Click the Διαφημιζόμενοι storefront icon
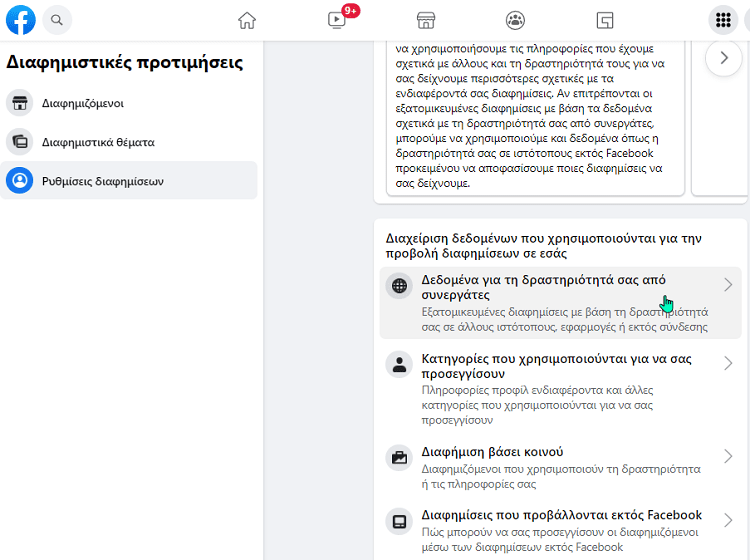Viewport: 750px width, 560px height. 20,103
